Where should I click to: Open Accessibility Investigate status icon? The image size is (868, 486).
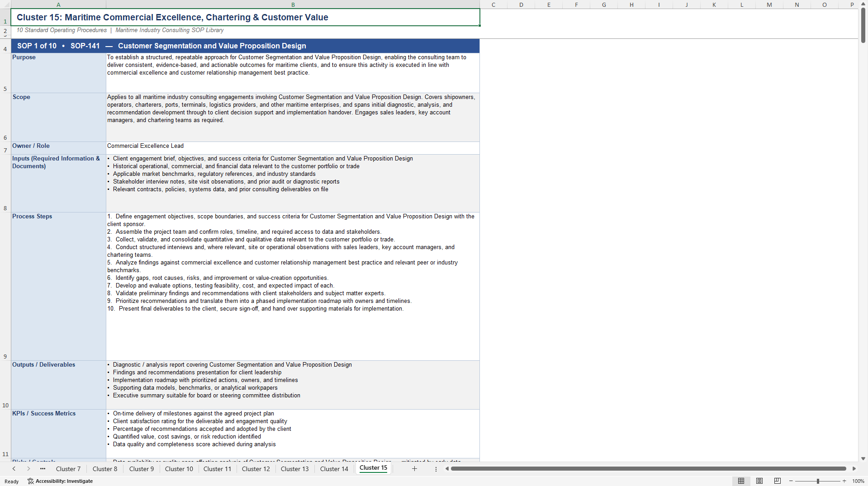60,481
